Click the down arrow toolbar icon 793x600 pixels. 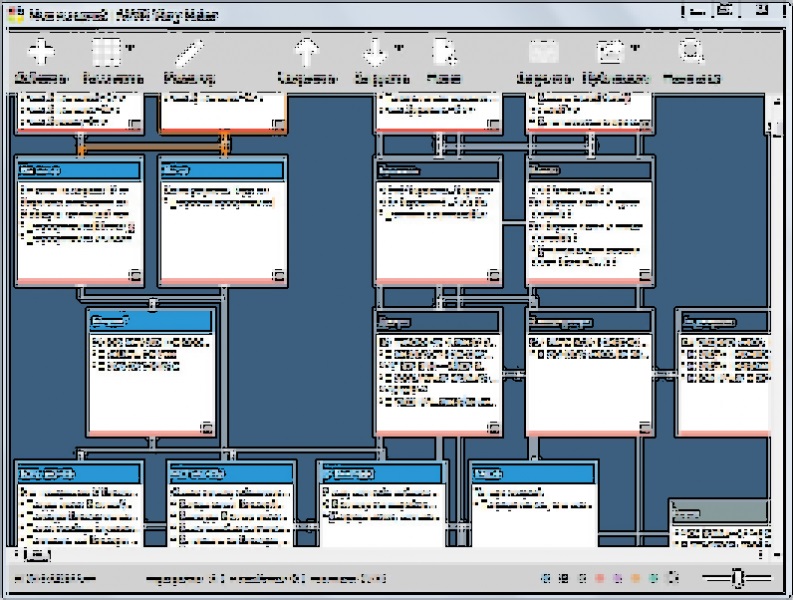374,52
